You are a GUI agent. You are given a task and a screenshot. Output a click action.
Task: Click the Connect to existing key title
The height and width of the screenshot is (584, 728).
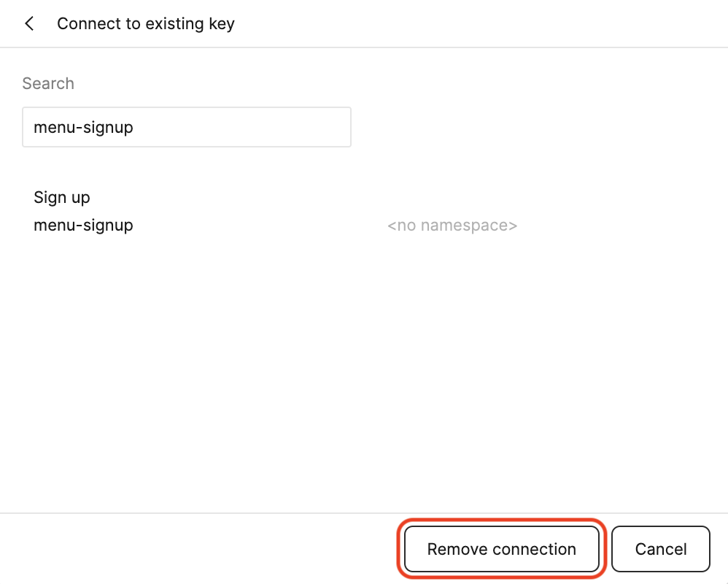pyautogui.click(x=146, y=23)
